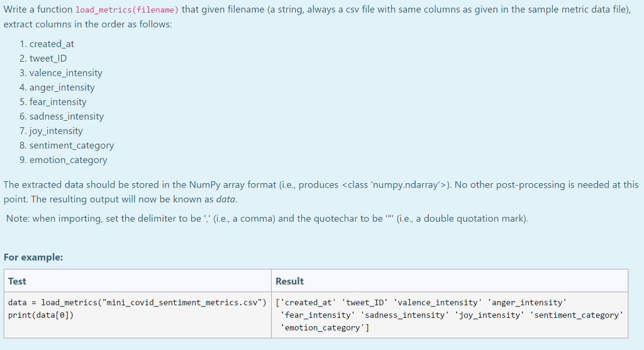This screenshot has width=644, height=350.
Task: Click 'fear_intensity' in the Result output
Action: click(x=318, y=315)
